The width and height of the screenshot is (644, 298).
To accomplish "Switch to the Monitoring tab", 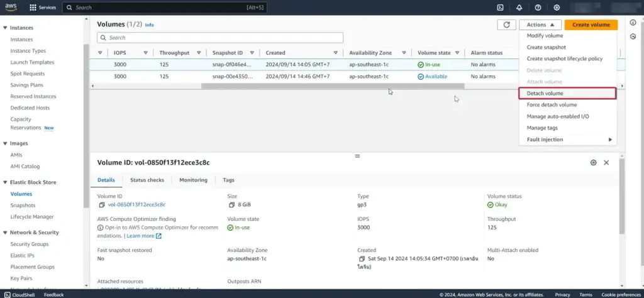I will pyautogui.click(x=193, y=180).
